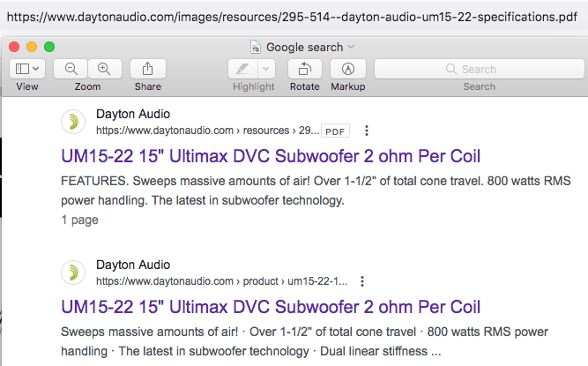This screenshot has width=588, height=366.
Task: Click the PDF badge next to result URL
Action: pyautogui.click(x=335, y=131)
